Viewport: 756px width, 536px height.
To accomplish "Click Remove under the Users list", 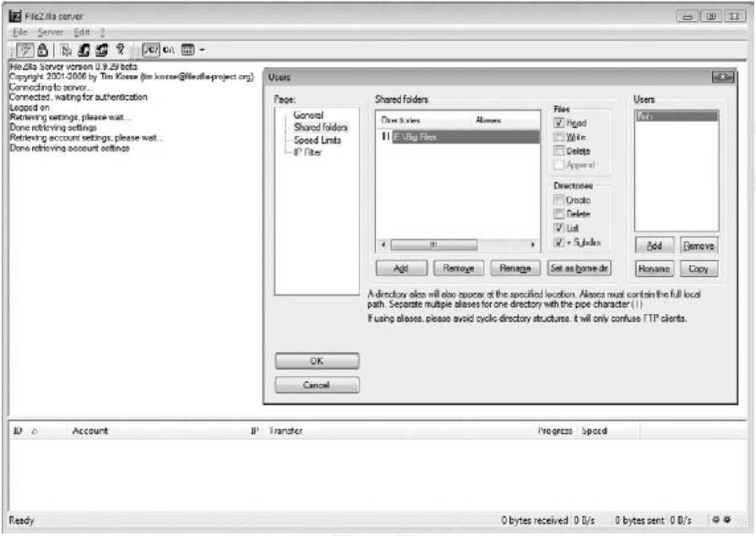I will point(699,246).
